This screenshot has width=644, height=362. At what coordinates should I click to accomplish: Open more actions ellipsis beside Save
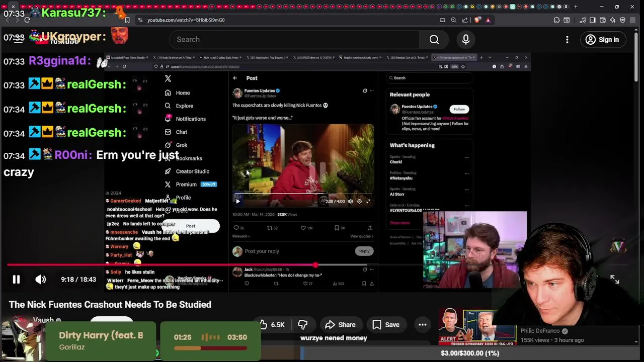423,325
